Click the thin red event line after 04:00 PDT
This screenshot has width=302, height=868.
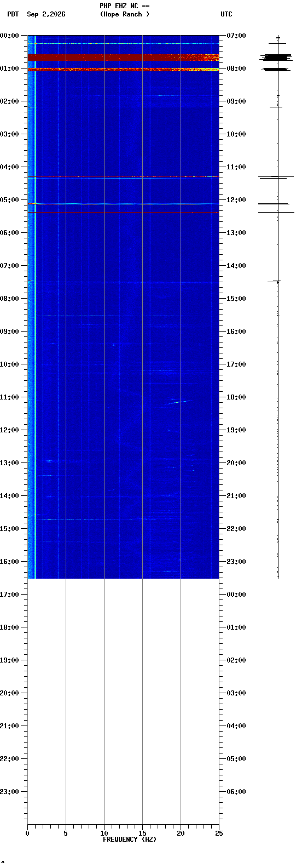tap(123, 177)
